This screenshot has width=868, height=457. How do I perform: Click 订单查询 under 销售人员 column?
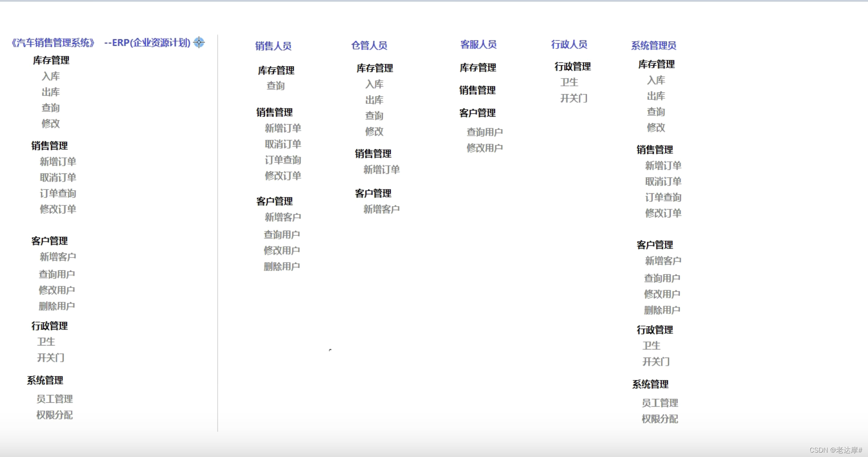pyautogui.click(x=283, y=160)
